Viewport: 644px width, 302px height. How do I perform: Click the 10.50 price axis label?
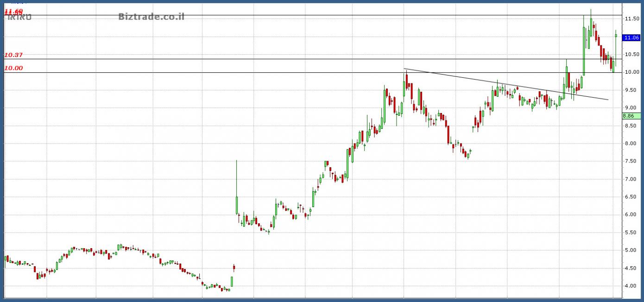point(632,54)
